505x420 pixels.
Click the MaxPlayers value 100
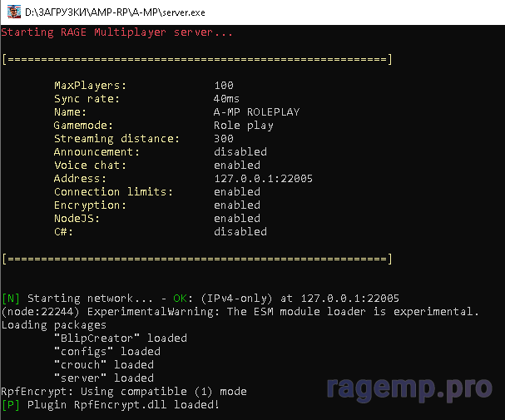tap(224, 86)
